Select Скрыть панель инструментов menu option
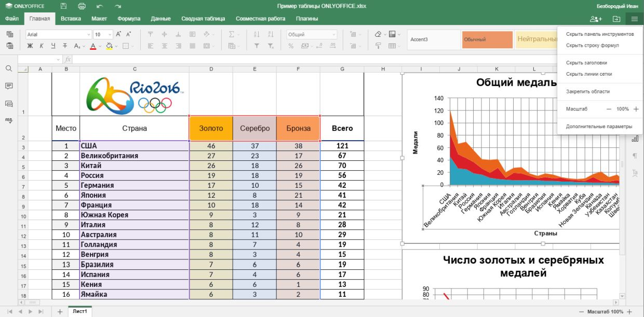Viewport: 644px width, 317px height. click(x=600, y=34)
